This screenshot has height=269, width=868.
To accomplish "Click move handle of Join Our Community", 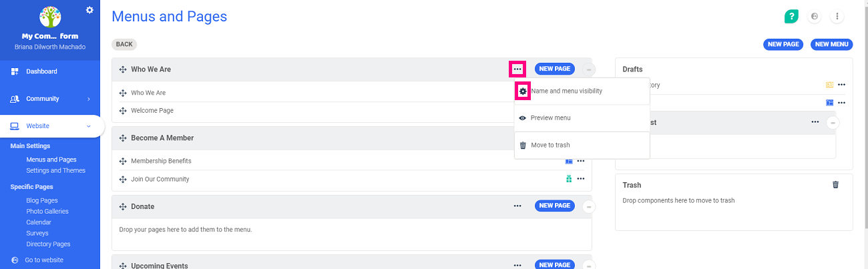I will point(123,179).
